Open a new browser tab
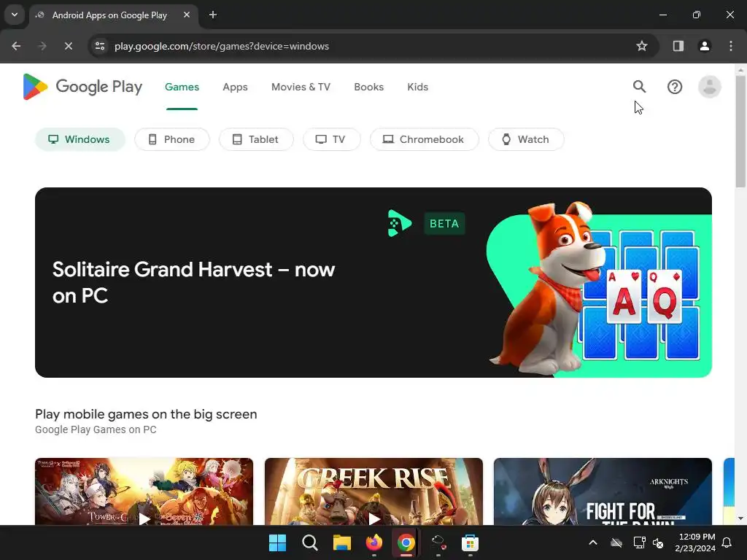Image resolution: width=747 pixels, height=560 pixels. pos(213,15)
